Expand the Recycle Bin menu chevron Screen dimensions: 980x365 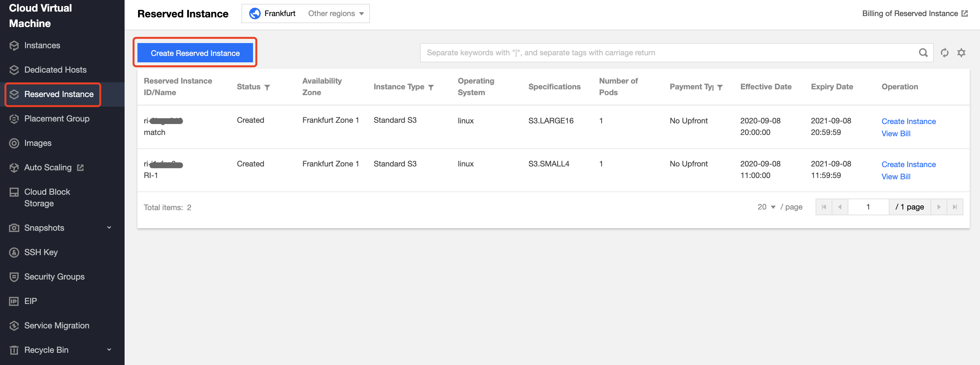[x=109, y=350]
